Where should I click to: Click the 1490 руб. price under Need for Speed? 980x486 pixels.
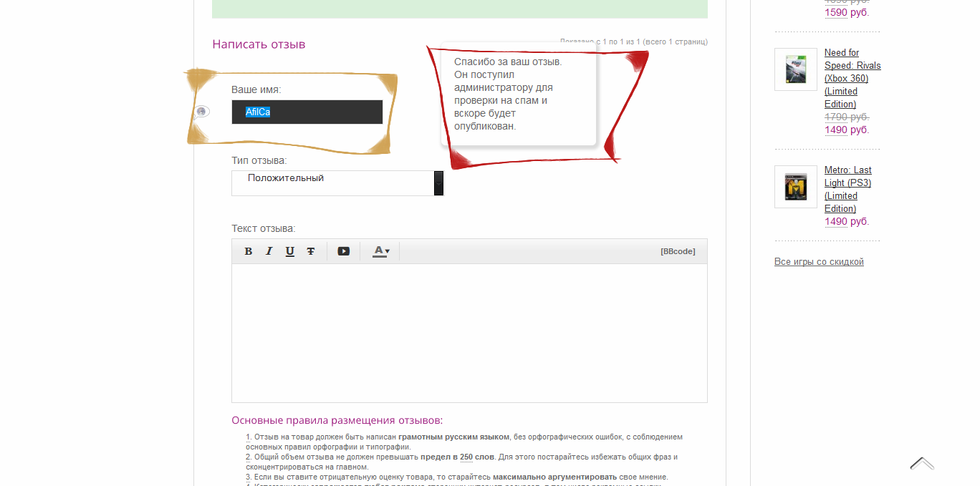tap(847, 130)
